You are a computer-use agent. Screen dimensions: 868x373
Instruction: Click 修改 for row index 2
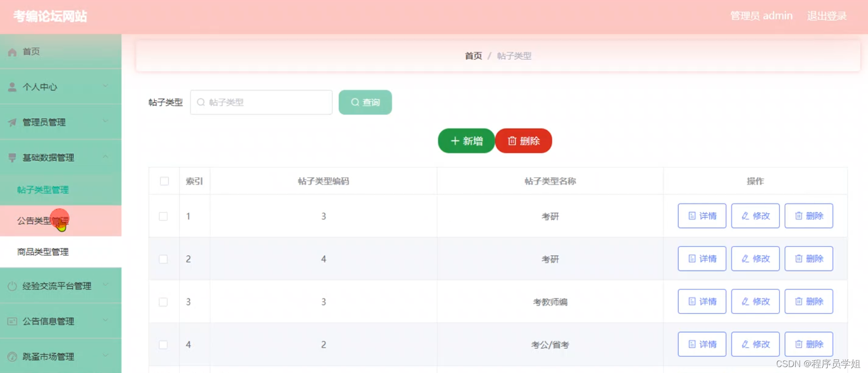(x=755, y=259)
